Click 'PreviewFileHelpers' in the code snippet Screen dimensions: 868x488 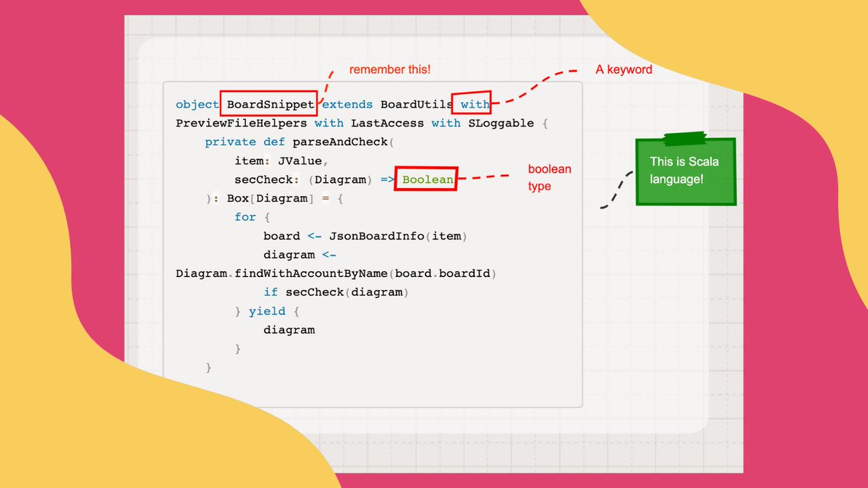tap(241, 123)
